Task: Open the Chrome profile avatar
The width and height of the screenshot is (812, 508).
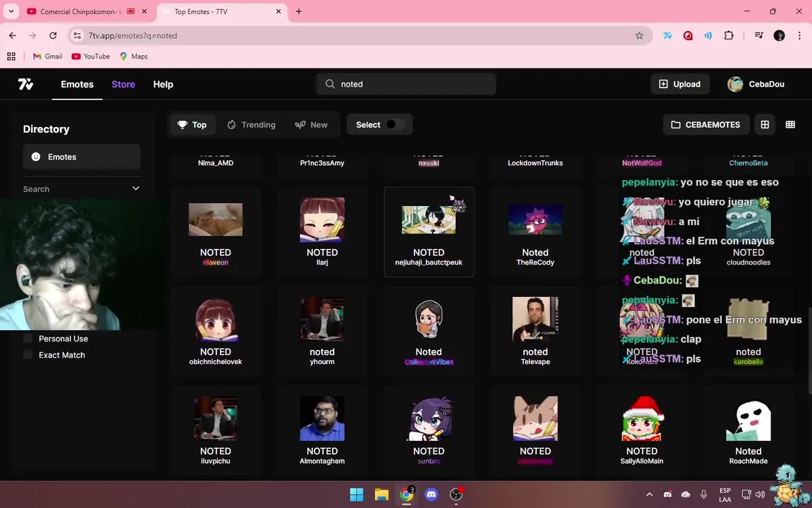Action: pos(779,35)
